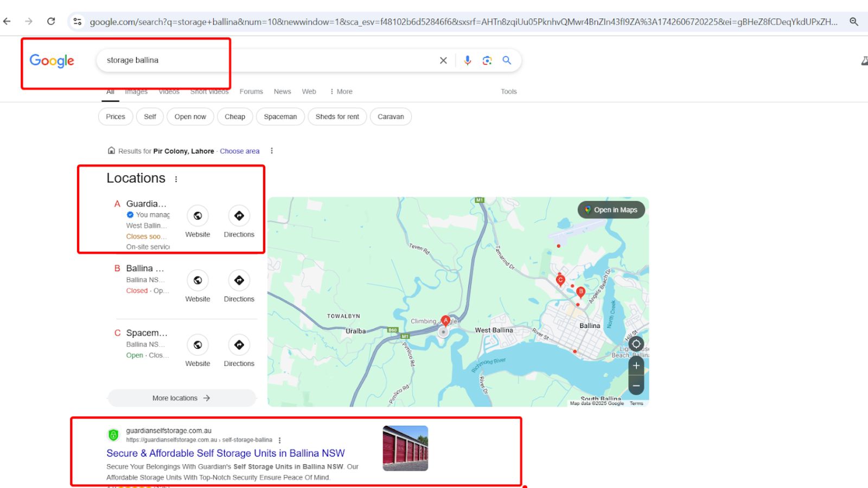Click the browser address bar URL

[x=464, y=22]
